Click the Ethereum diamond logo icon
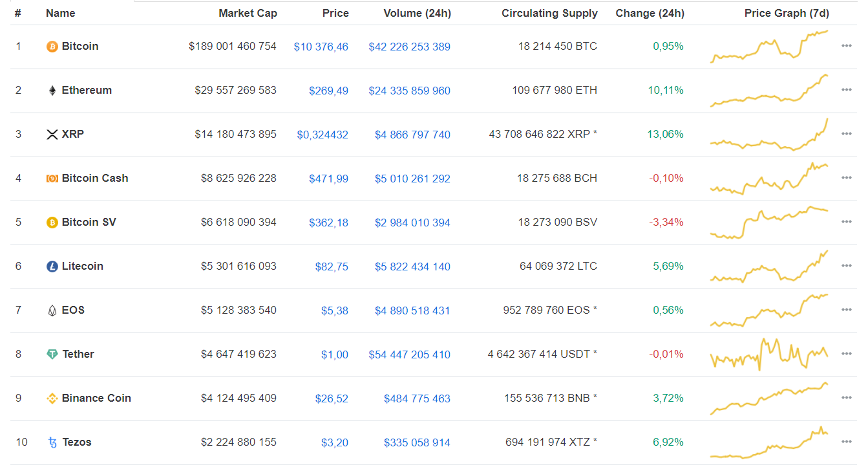 pyautogui.click(x=52, y=91)
